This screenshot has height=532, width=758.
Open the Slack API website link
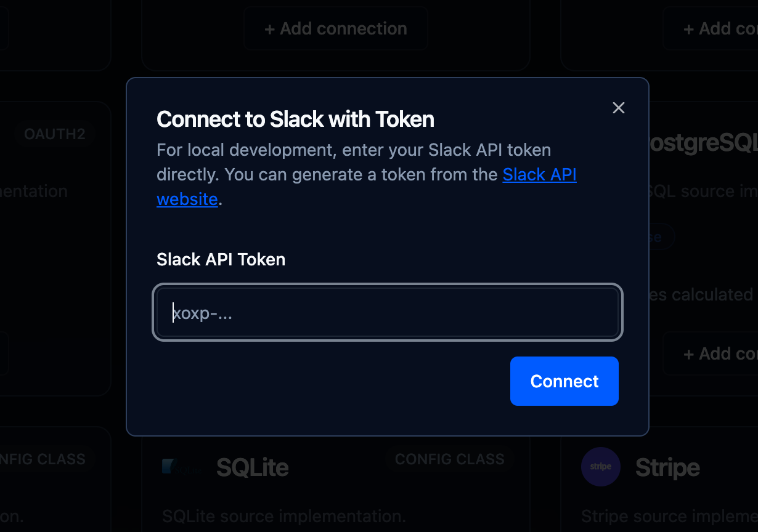[539, 175]
